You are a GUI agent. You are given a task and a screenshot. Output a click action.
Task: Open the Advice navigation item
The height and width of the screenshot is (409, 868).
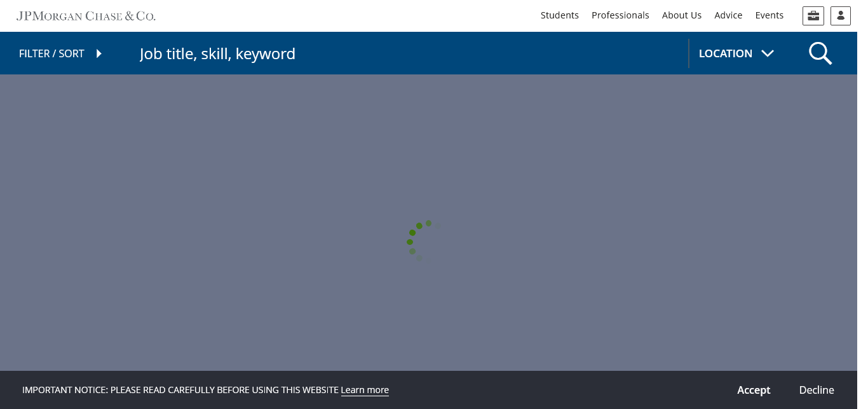[728, 15]
